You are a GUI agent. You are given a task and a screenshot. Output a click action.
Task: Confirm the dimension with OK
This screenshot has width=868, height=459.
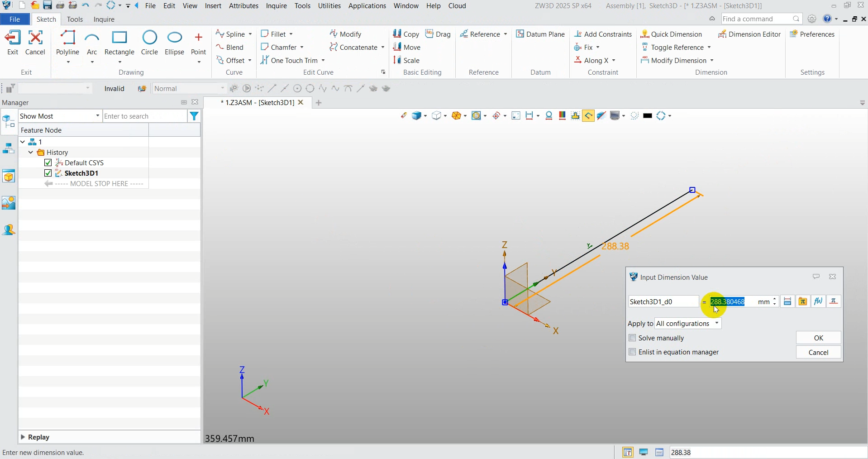click(x=818, y=338)
